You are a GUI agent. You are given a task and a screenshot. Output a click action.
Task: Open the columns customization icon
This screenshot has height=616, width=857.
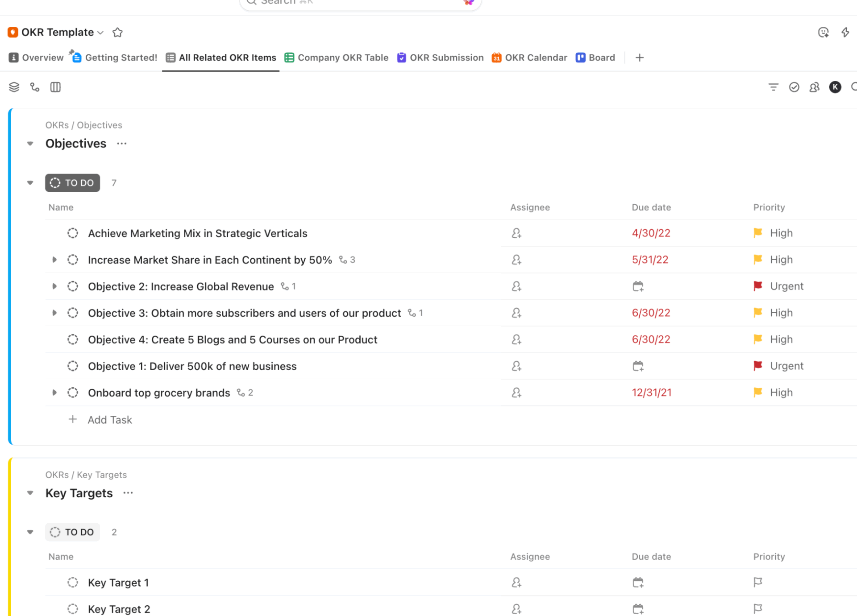point(55,87)
